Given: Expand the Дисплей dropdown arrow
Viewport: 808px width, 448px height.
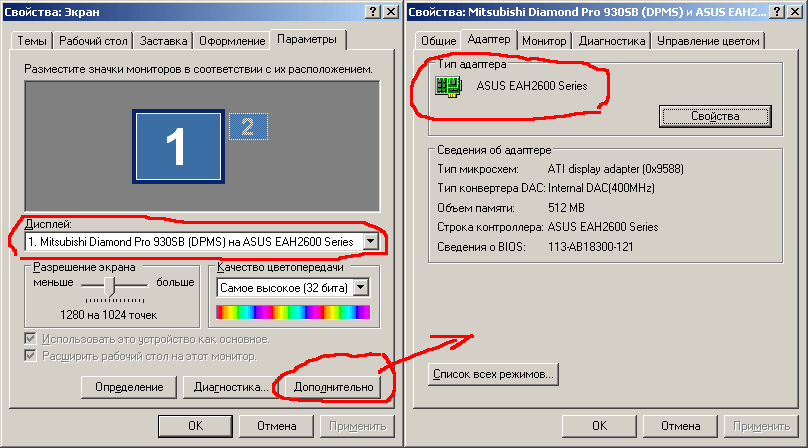Looking at the screenshot, I should 371,242.
